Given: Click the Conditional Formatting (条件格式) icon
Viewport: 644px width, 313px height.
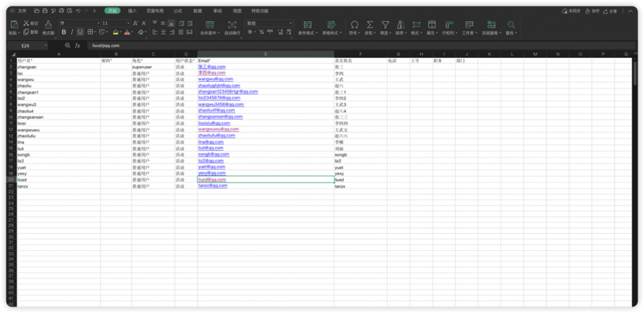Looking at the screenshot, I should tap(308, 25).
